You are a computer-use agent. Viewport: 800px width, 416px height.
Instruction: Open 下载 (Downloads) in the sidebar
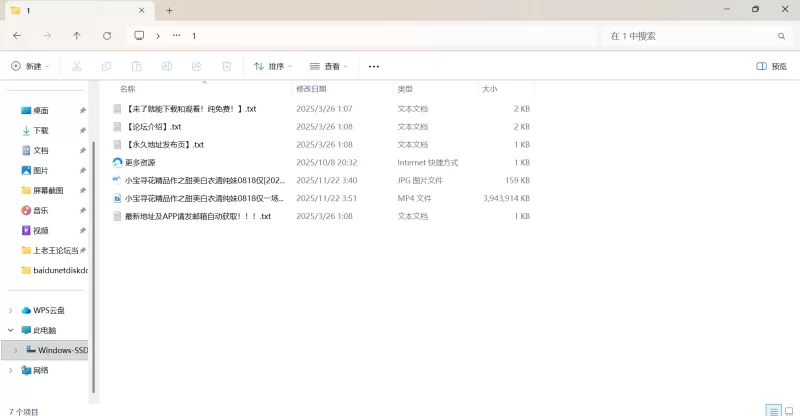(x=41, y=130)
